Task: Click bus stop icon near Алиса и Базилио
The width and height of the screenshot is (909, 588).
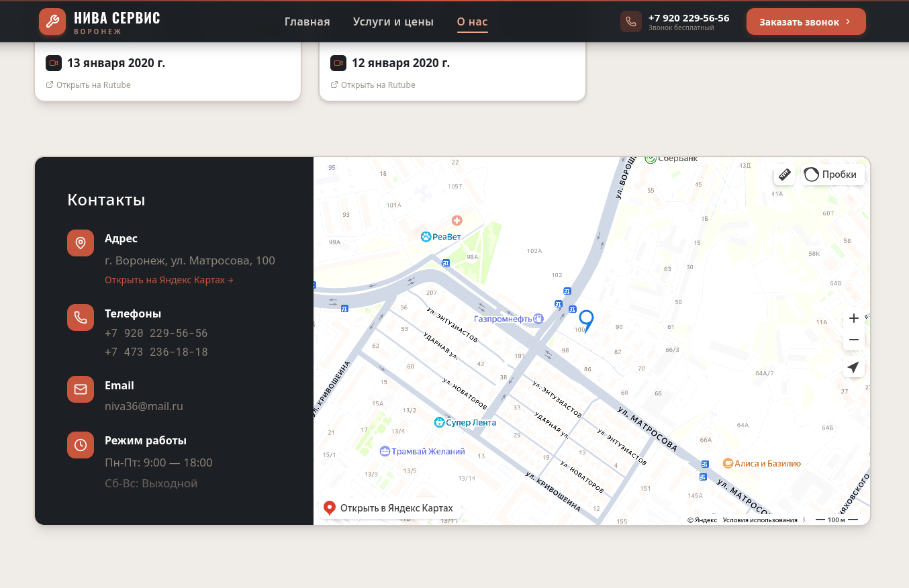Action: pos(704,464)
